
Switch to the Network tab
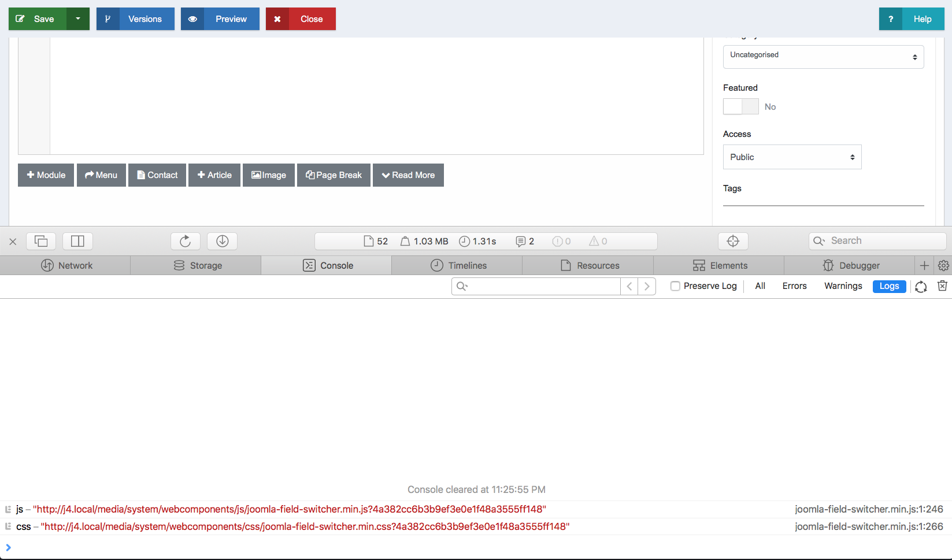tap(65, 265)
